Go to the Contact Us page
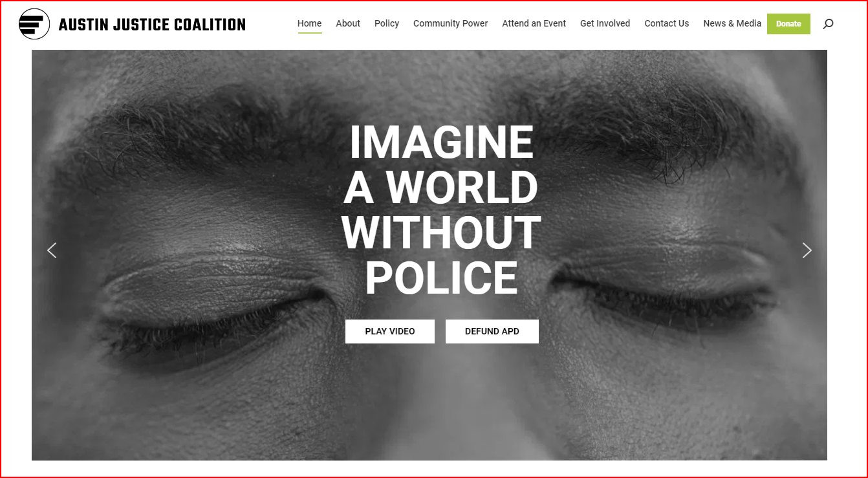868x478 pixels. (x=667, y=23)
